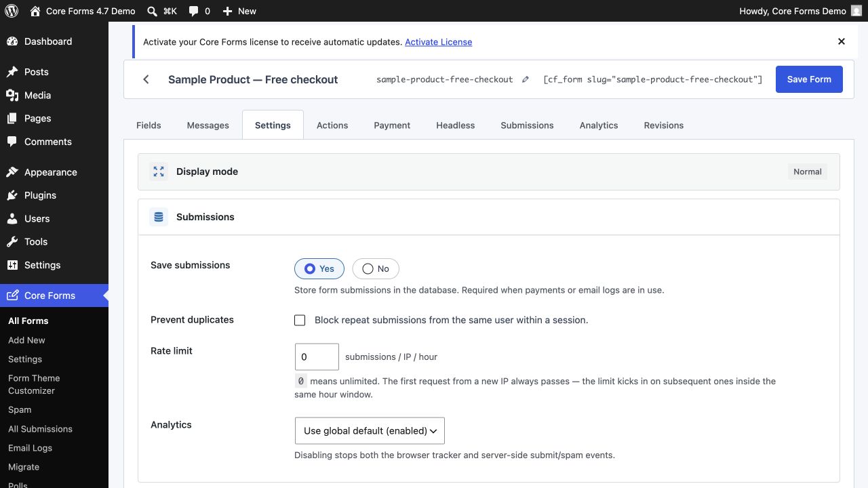
Task: Follow the Activate License link
Action: 438,42
